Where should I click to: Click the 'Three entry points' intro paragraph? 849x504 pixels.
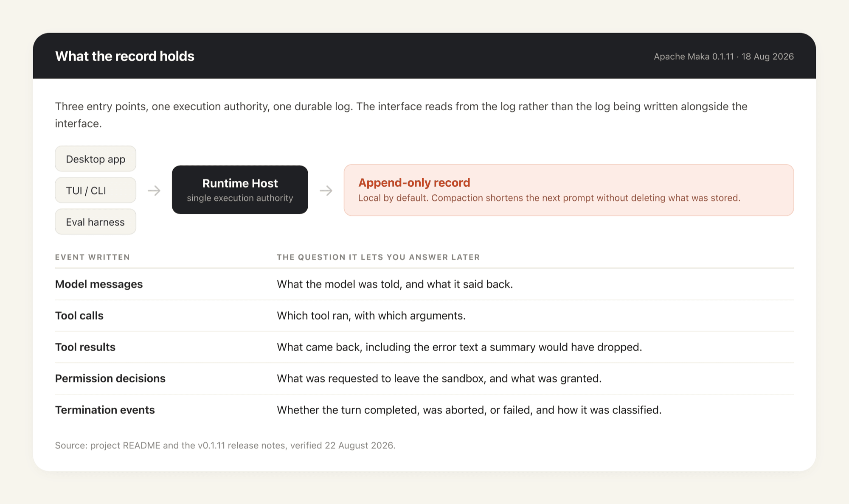(401, 115)
